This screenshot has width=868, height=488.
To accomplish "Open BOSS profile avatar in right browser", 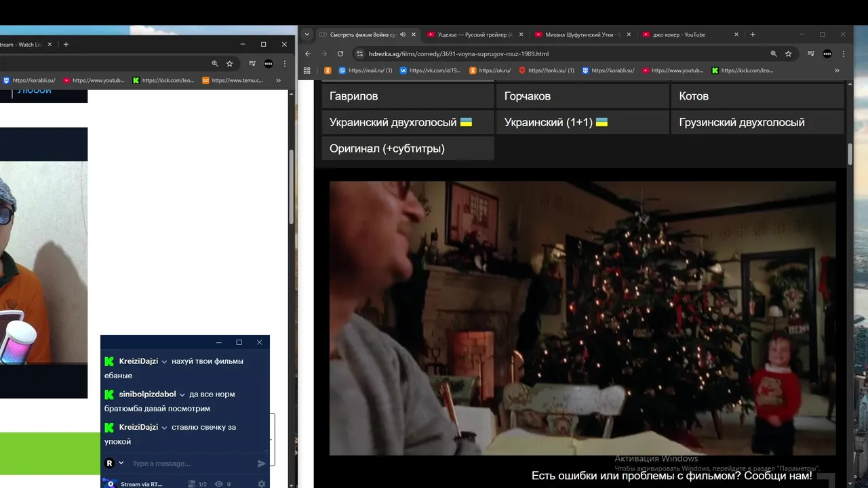I will pos(827,54).
